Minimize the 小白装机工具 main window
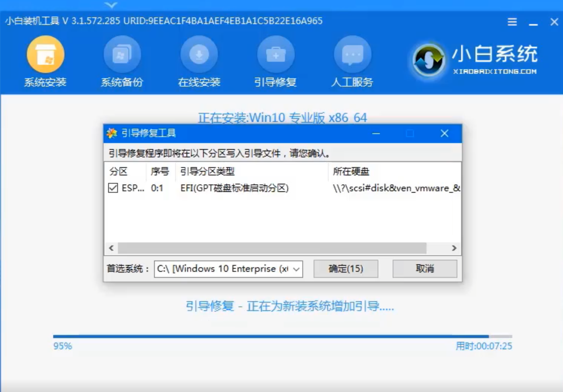Image resolution: width=563 pixels, height=392 pixels. [533, 24]
